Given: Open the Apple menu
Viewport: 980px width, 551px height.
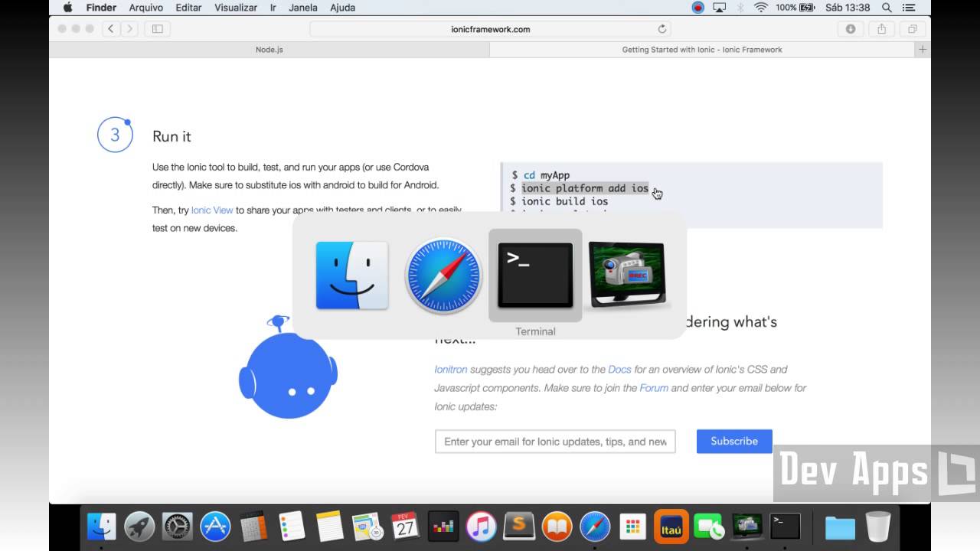Looking at the screenshot, I should [67, 8].
